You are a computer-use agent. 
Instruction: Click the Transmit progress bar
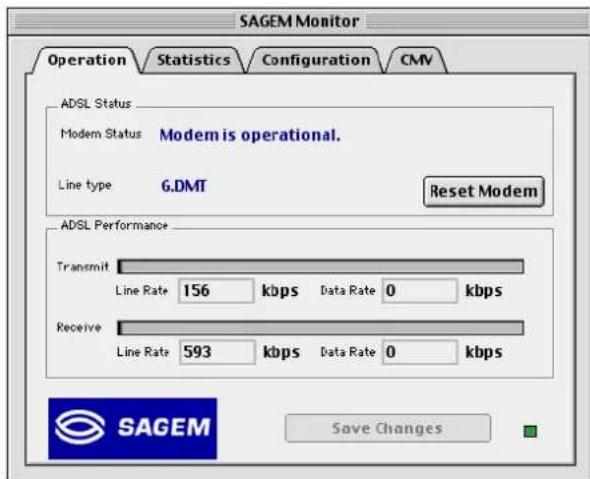coord(320,266)
